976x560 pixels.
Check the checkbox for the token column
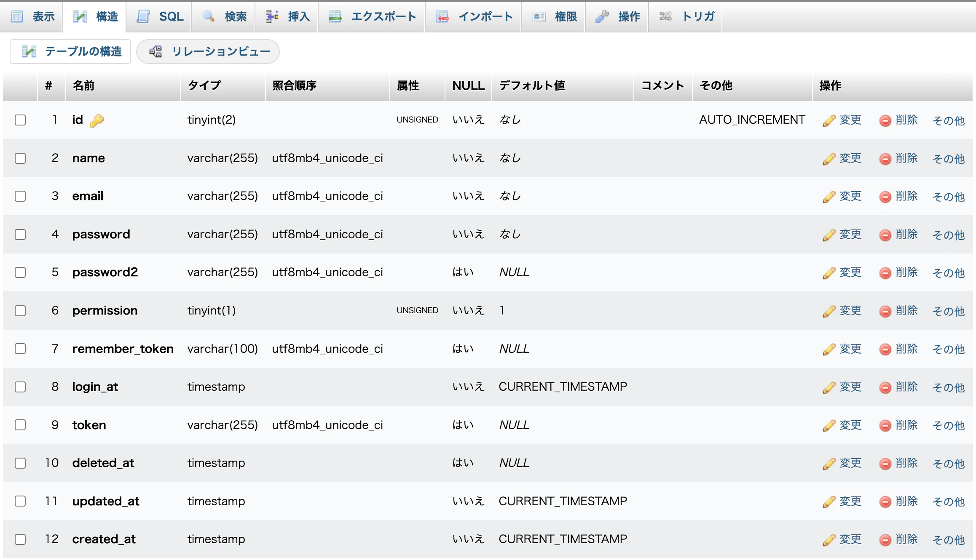20,425
